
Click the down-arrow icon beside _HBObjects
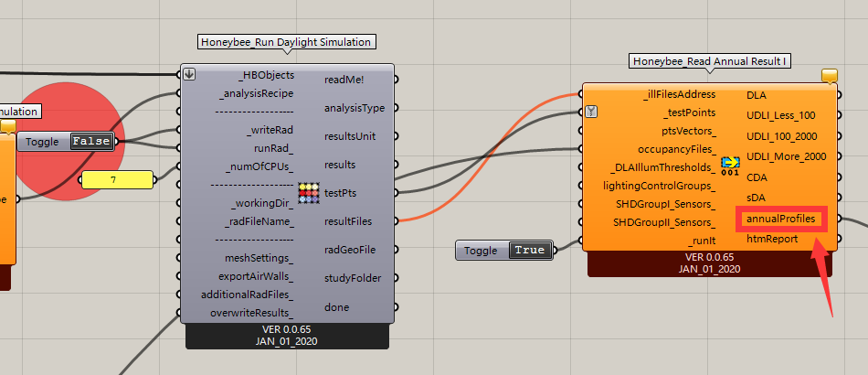189,74
